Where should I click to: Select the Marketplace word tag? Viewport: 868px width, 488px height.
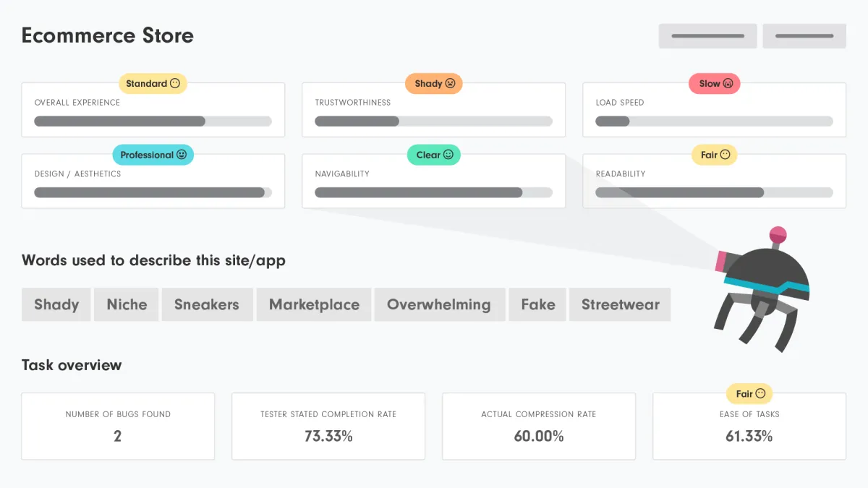314,304
